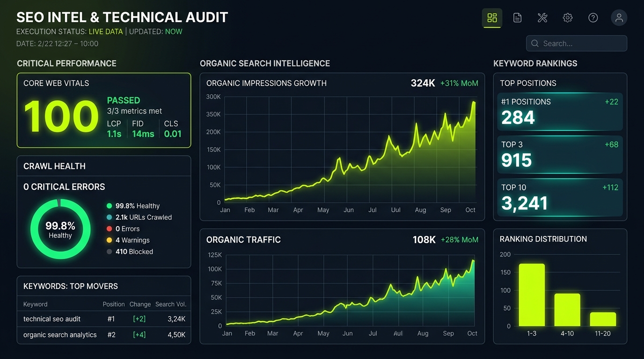Select the TOP 10 card showing 3,241
The width and height of the screenshot is (644, 359).
click(x=560, y=198)
